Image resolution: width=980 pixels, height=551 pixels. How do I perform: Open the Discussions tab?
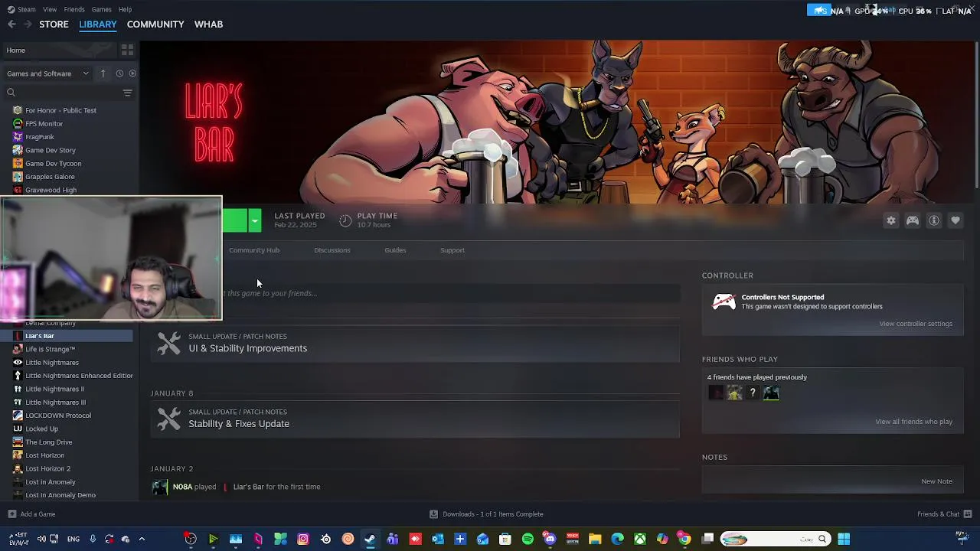coord(332,250)
